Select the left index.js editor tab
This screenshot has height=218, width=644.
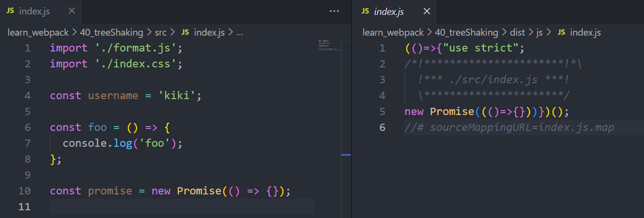click(34, 11)
